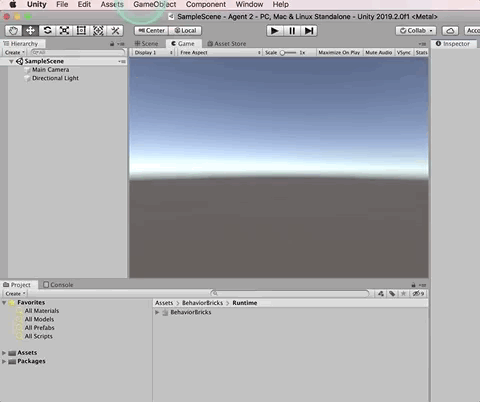This screenshot has height=402, width=480.
Task: Show All Materials favorite
Action: click(42, 311)
